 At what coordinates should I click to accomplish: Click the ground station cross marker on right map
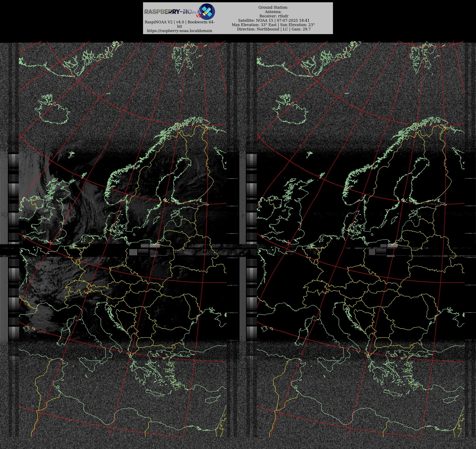(288, 242)
